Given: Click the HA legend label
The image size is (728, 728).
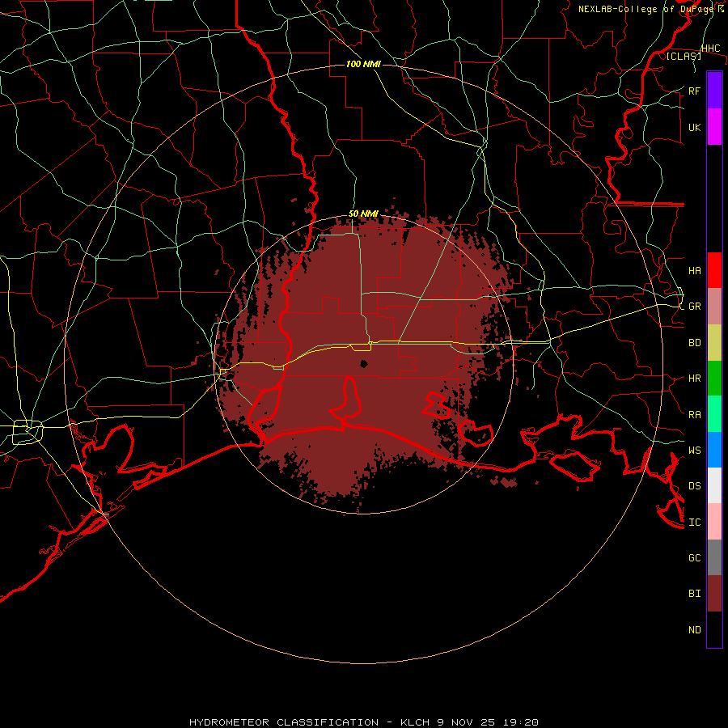Looking at the screenshot, I should point(695,271).
